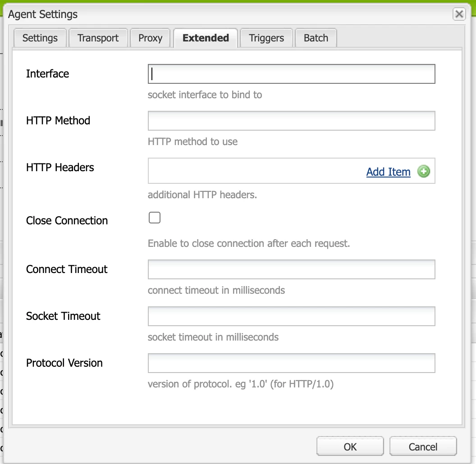Go to the Proxy tab
The height and width of the screenshot is (464, 476).
[150, 38]
